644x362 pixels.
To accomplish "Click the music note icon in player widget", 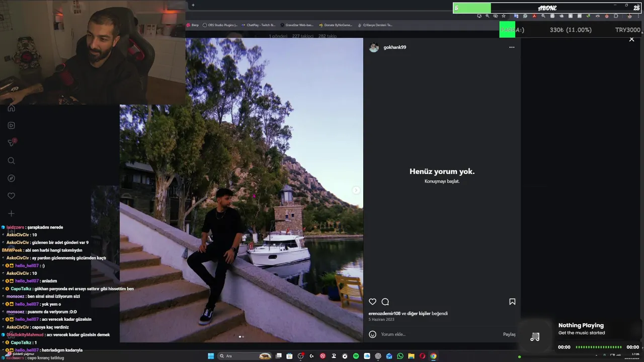I will [x=535, y=337].
